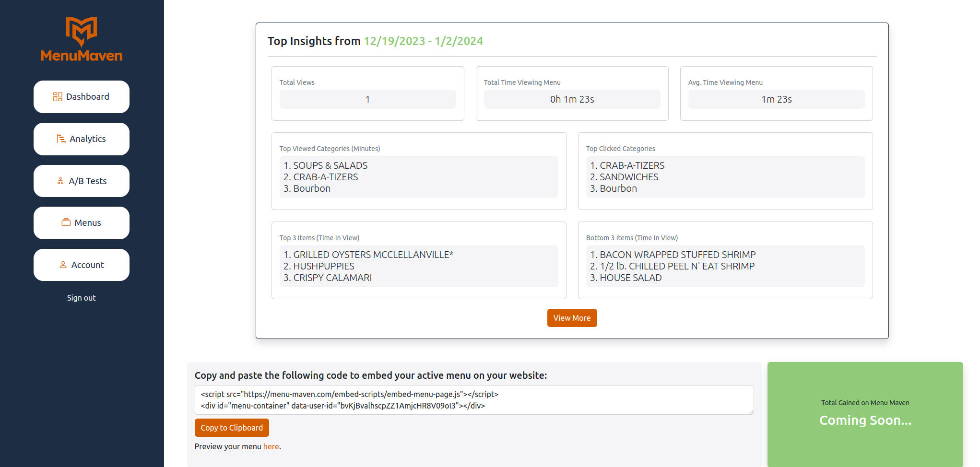The height and width of the screenshot is (467, 980).
Task: Click the Total Gained Coming Soon card
Action: pyautogui.click(x=865, y=414)
